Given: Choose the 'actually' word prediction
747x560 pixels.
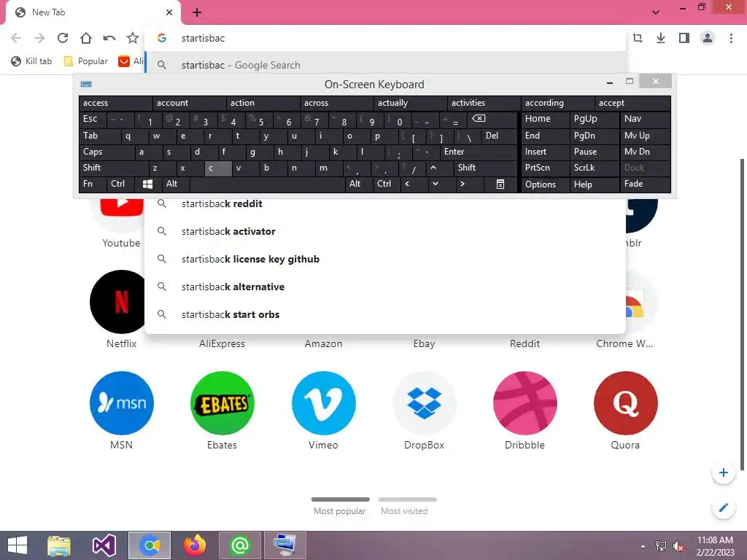Looking at the screenshot, I should coord(410,103).
